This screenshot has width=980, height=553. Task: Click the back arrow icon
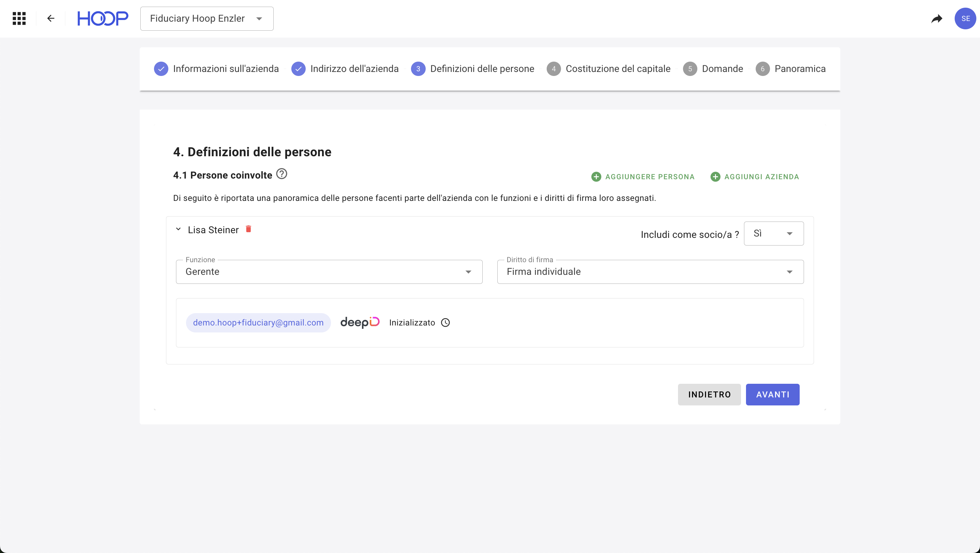coord(51,18)
